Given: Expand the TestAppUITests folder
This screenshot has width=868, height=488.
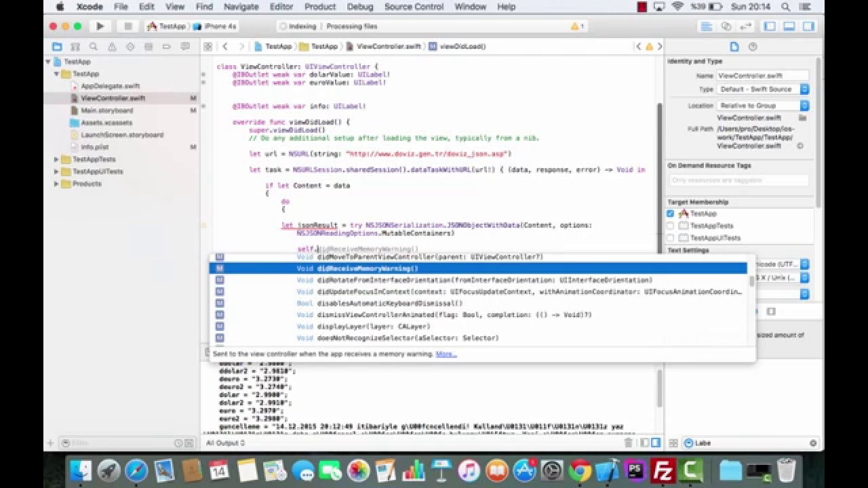Looking at the screenshot, I should pyautogui.click(x=57, y=171).
